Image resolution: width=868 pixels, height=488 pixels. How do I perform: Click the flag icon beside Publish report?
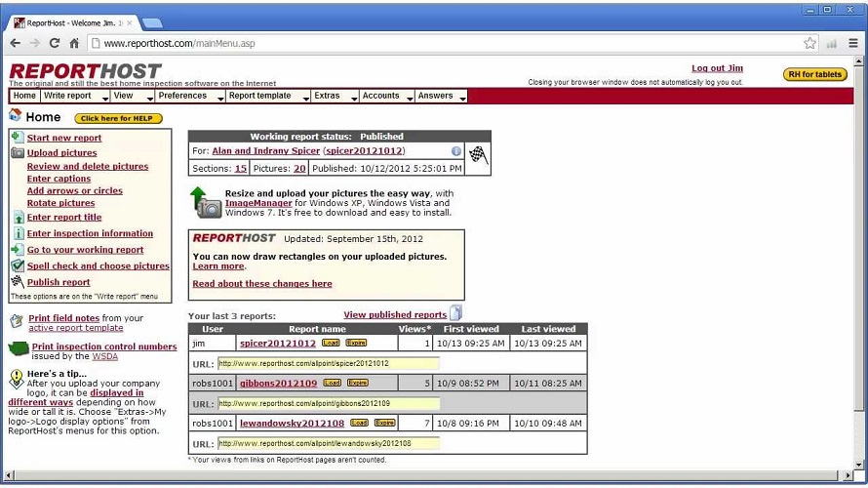[18, 281]
